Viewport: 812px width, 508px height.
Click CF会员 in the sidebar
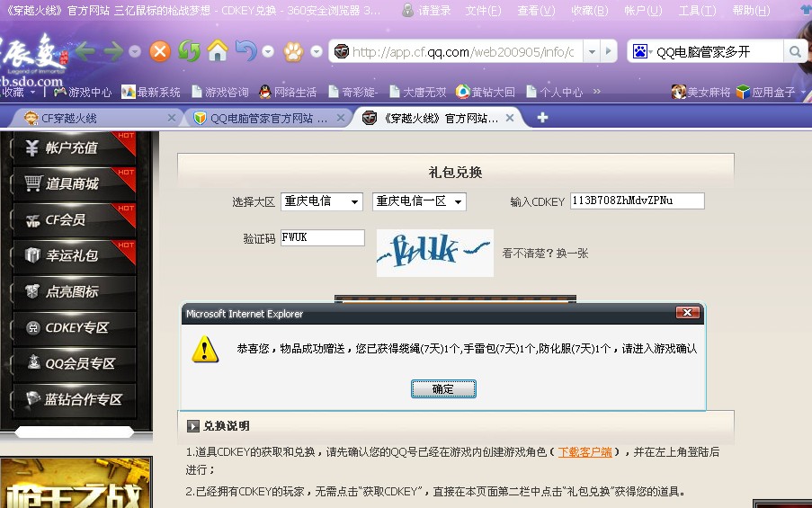point(74,220)
